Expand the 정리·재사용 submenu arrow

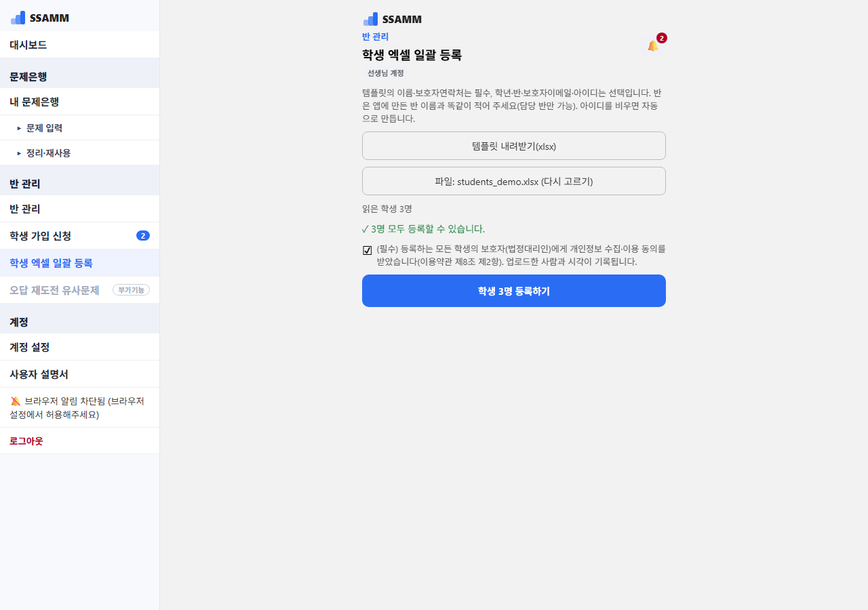click(x=19, y=153)
